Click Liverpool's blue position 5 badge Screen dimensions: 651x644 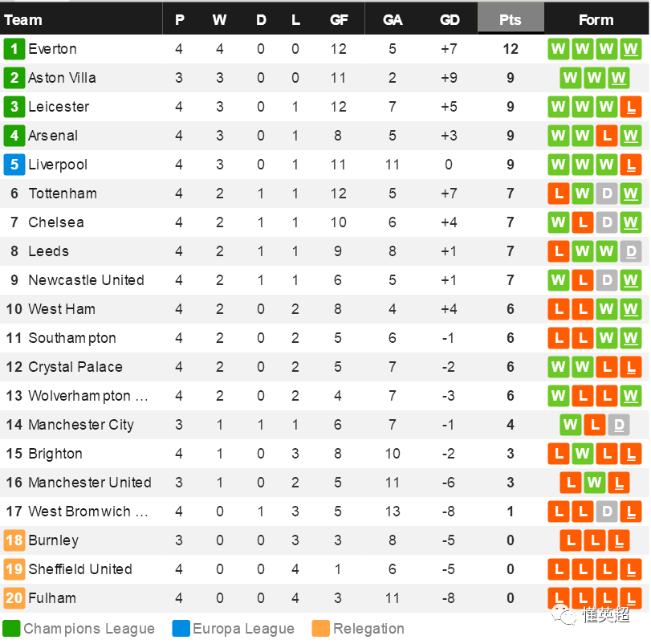click(14, 165)
